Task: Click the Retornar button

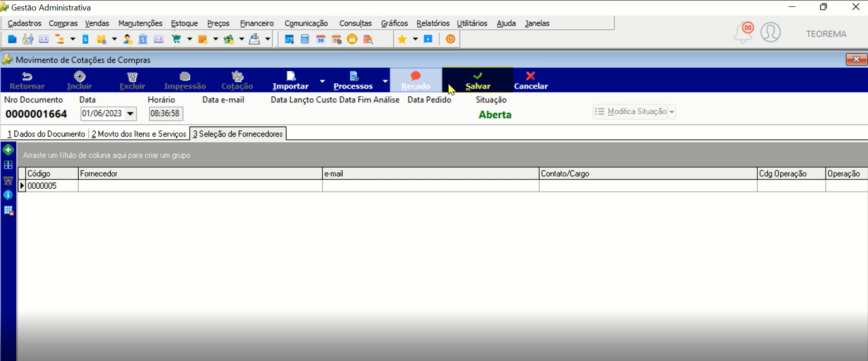Action: point(27,80)
